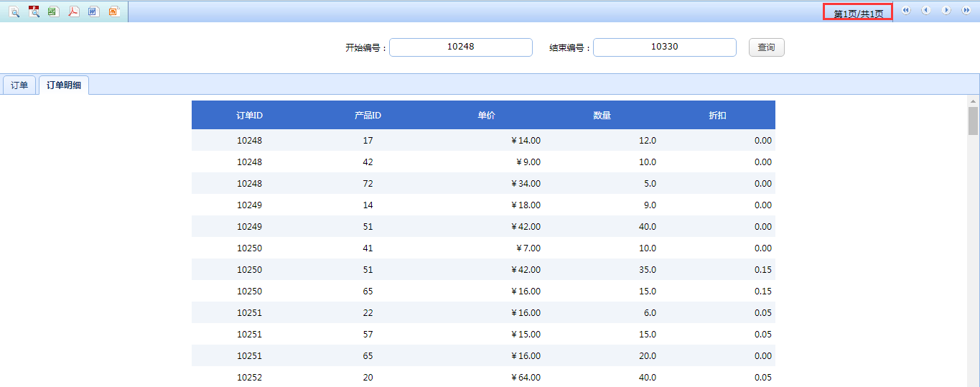Open the paged preview icon with red P
Viewport: 980px width, 387px height.
(x=34, y=11)
